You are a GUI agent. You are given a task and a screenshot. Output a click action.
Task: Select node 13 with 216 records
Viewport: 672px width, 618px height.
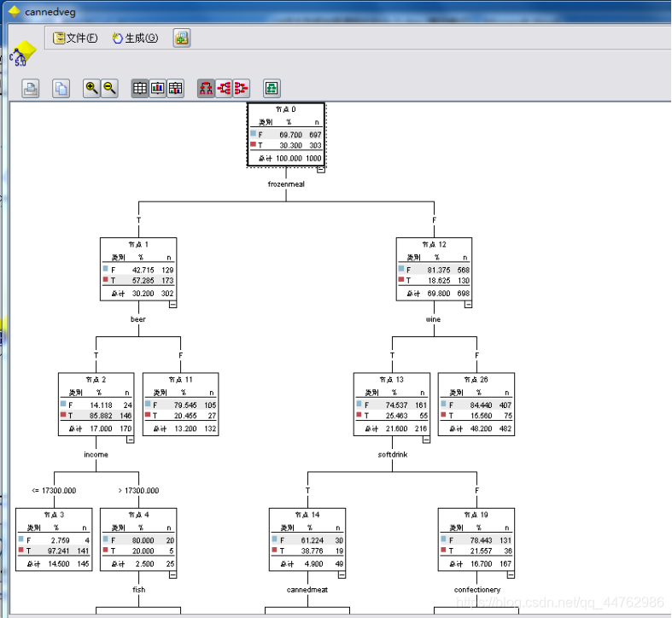[392, 404]
